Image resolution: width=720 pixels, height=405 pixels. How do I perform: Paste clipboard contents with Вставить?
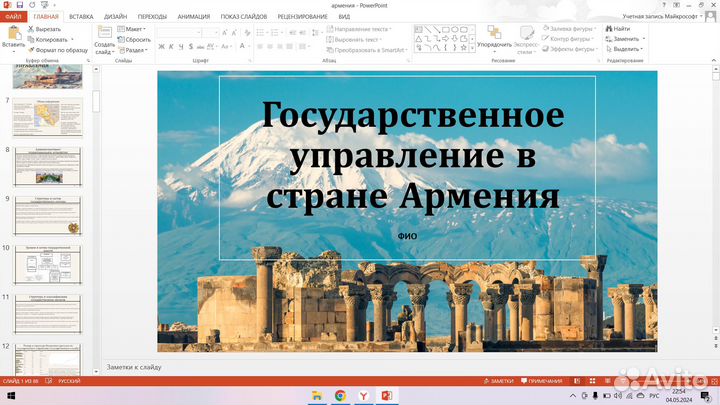[x=13, y=38]
